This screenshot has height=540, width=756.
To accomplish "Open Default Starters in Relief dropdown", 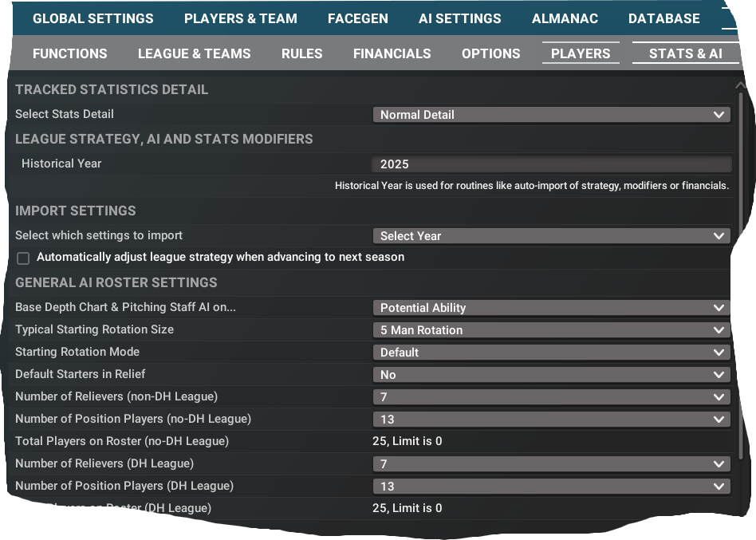I will click(551, 375).
